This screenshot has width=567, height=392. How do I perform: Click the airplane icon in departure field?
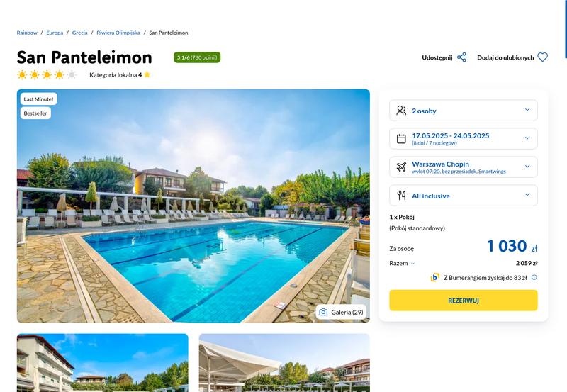pos(401,167)
